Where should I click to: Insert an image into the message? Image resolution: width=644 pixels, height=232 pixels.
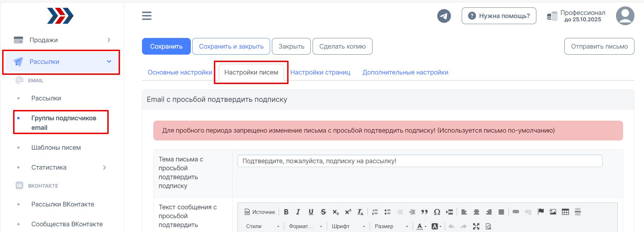[x=553, y=212]
